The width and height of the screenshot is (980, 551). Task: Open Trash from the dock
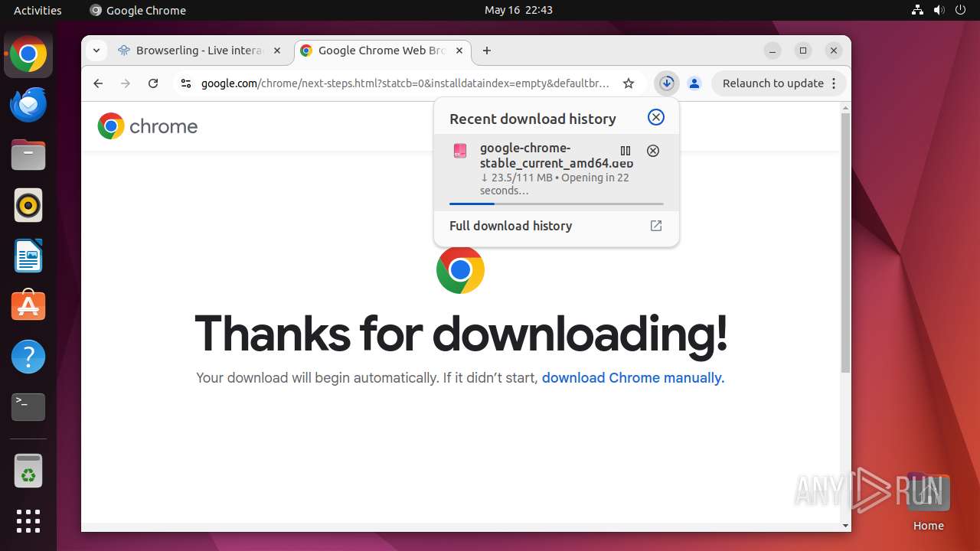[x=28, y=471]
